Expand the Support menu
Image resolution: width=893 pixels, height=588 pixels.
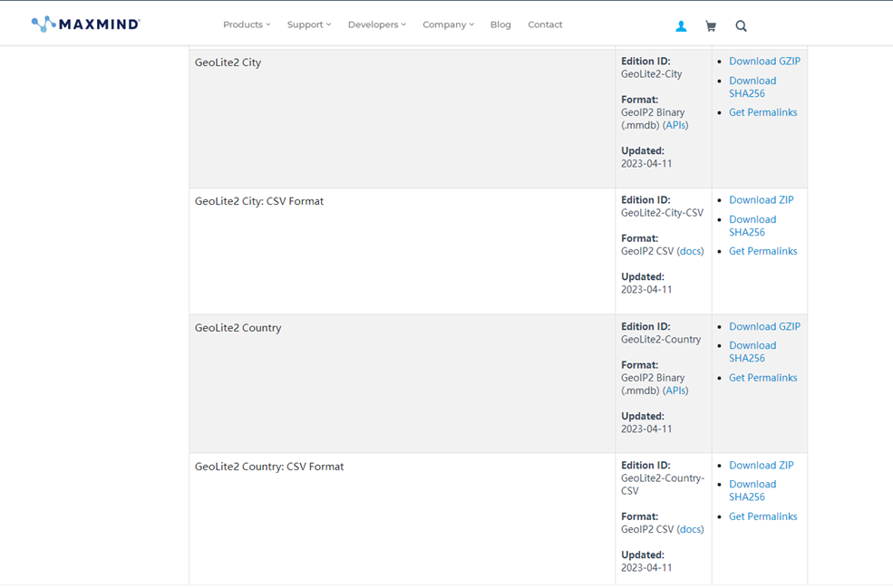(x=308, y=24)
